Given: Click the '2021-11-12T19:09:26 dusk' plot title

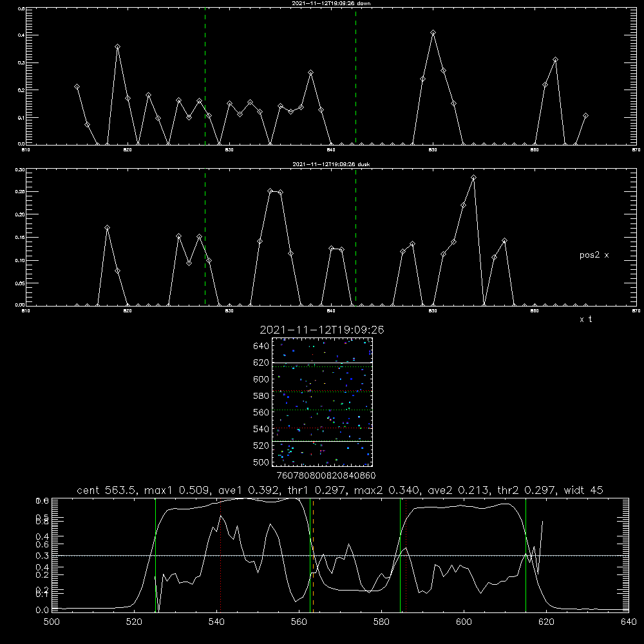Looking at the screenshot, I should click(331, 164).
